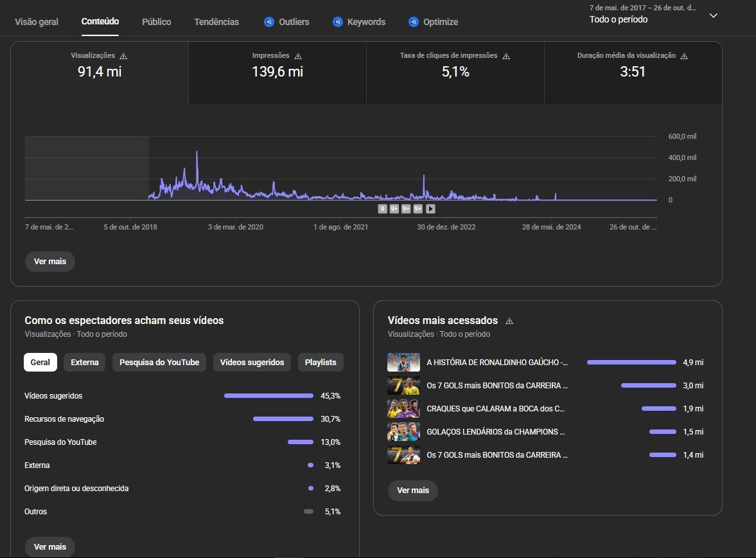Open the Tendências tab
756x558 pixels.
216,22
